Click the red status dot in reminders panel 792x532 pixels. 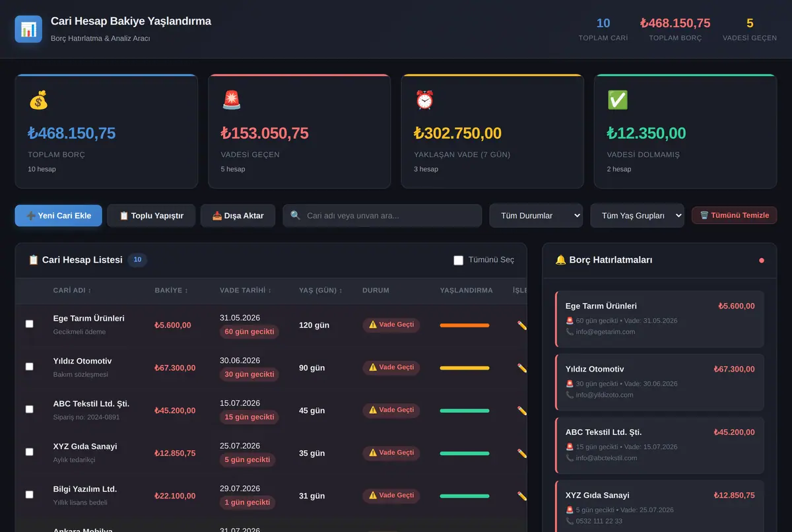762,261
